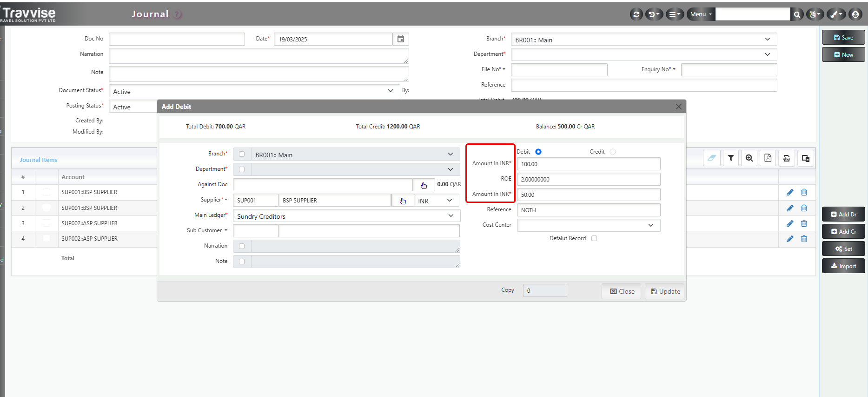Tick the Department checkbox in Add Debit
This screenshot has width=868, height=397.
[x=242, y=169]
